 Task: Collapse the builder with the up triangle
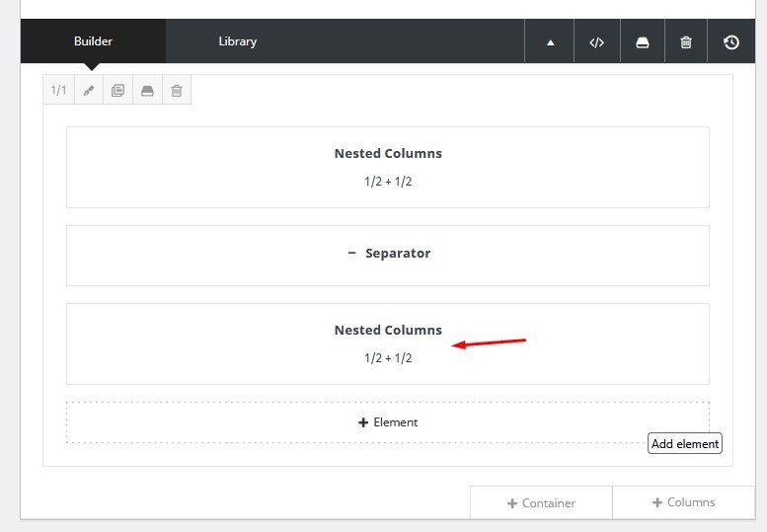click(x=551, y=42)
